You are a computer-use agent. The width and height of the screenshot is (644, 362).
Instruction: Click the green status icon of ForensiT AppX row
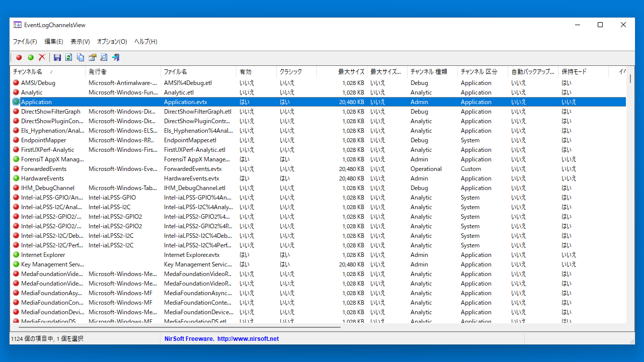pyautogui.click(x=16, y=159)
